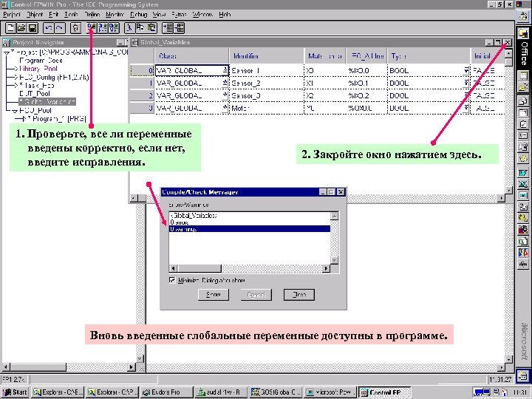
Task: Click Project Navigator horizontal scrollbar thumb
Action: (38, 366)
